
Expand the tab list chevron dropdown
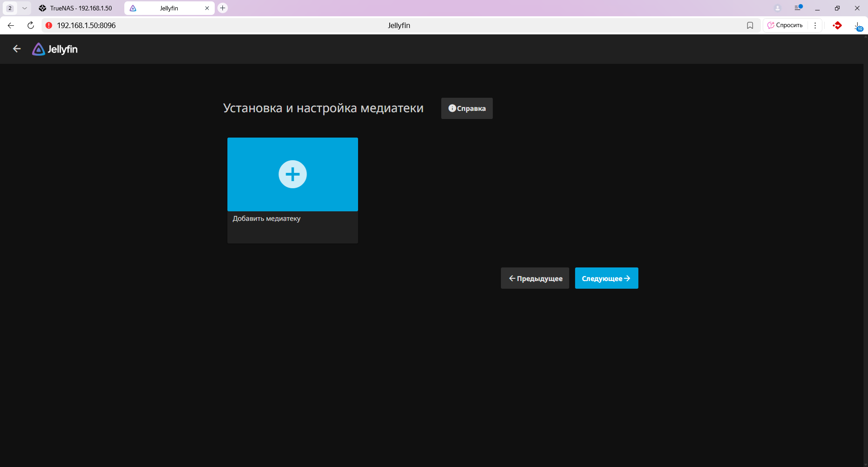click(x=24, y=8)
